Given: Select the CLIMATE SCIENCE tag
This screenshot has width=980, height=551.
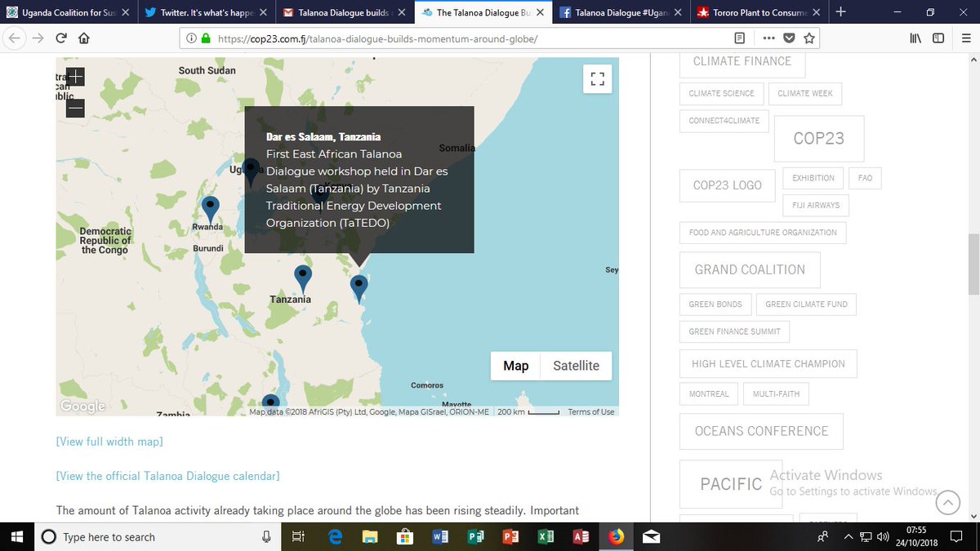Looking at the screenshot, I should pos(721,93).
